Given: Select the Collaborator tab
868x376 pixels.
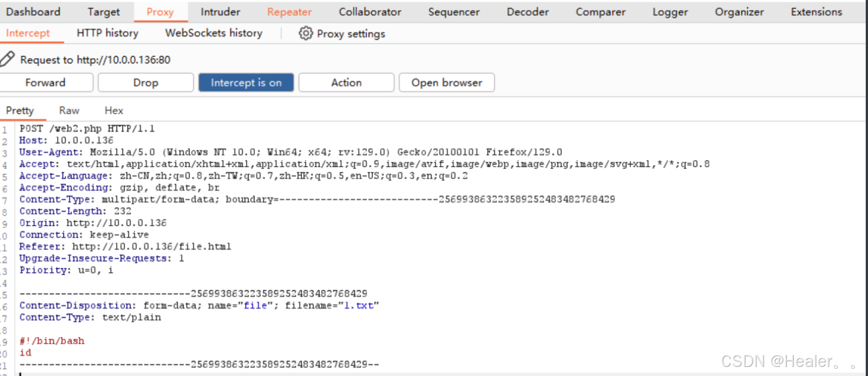Looking at the screenshot, I should click(370, 11).
